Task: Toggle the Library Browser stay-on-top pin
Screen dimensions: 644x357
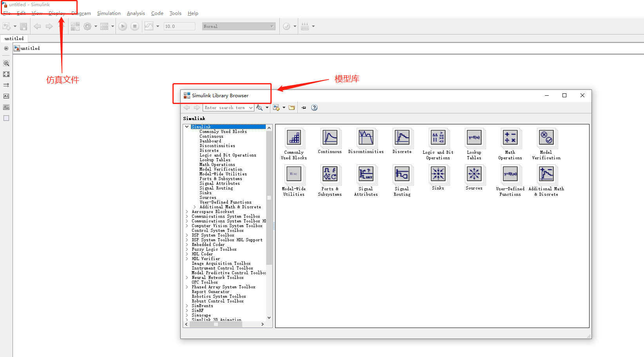Action: click(304, 107)
